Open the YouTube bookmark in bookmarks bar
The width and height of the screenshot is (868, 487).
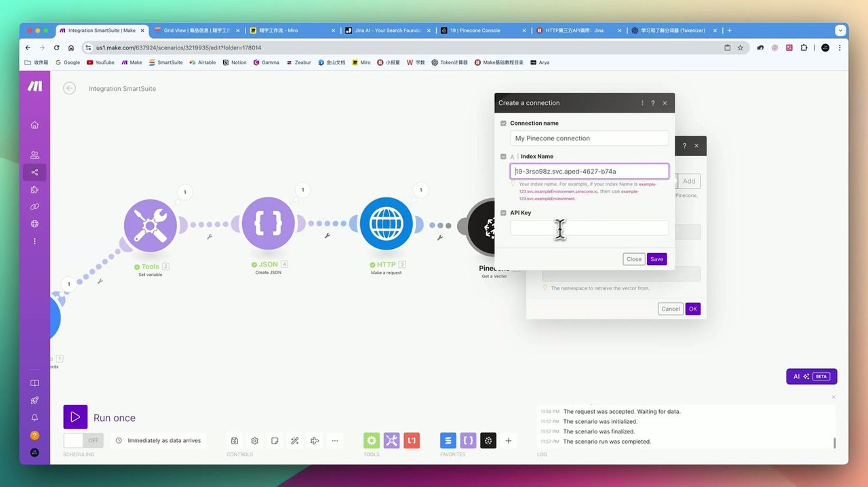(100, 62)
